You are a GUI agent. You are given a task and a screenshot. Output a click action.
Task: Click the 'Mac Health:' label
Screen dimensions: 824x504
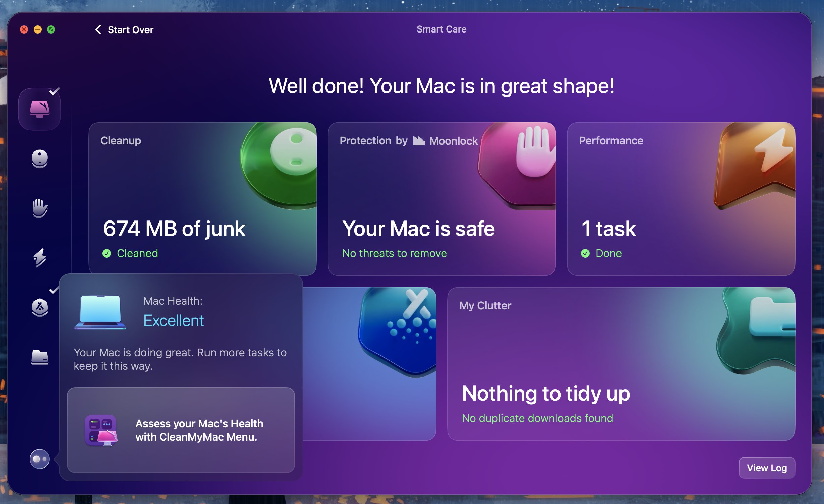(x=173, y=301)
